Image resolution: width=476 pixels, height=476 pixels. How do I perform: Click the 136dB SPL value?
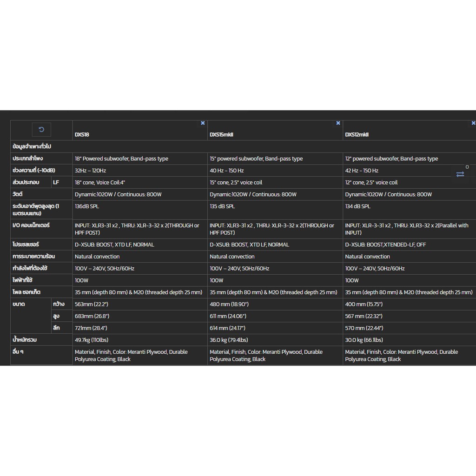(x=87, y=206)
